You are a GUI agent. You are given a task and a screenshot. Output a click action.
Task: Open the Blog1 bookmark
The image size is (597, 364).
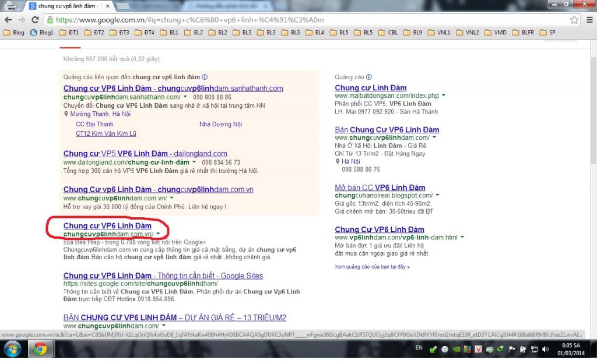42,33
